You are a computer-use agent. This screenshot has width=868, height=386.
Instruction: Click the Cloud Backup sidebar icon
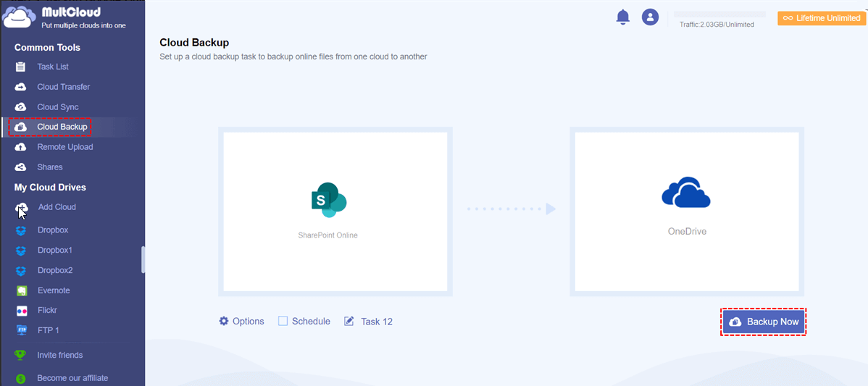click(20, 127)
